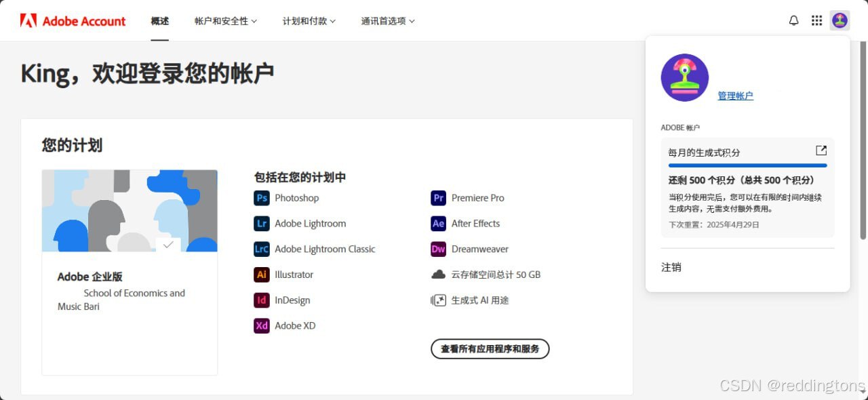This screenshot has width=868, height=400.
Task: Click the 生成式 AI 用途 text
Action: 480,300
